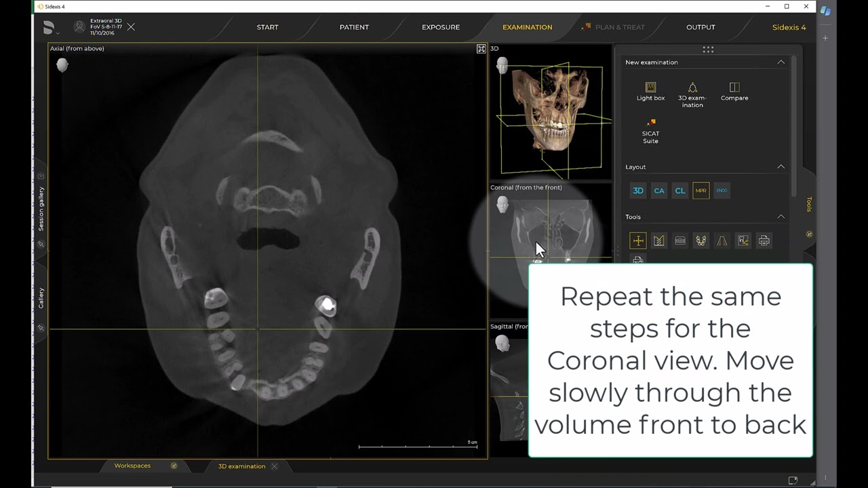The image size is (868, 488).
Task: Click the head orientation icon in Coronal view
Action: point(502,204)
